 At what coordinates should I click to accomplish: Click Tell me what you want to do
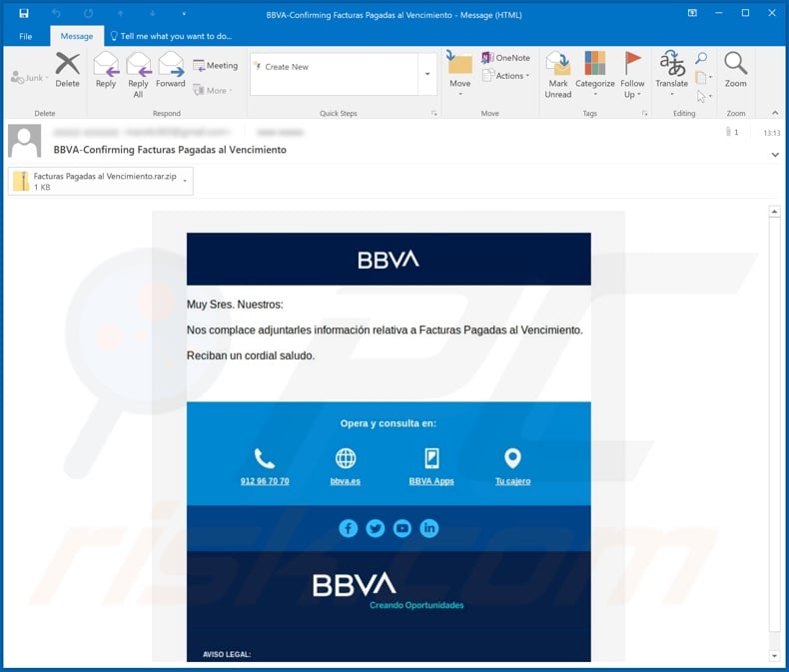click(171, 36)
